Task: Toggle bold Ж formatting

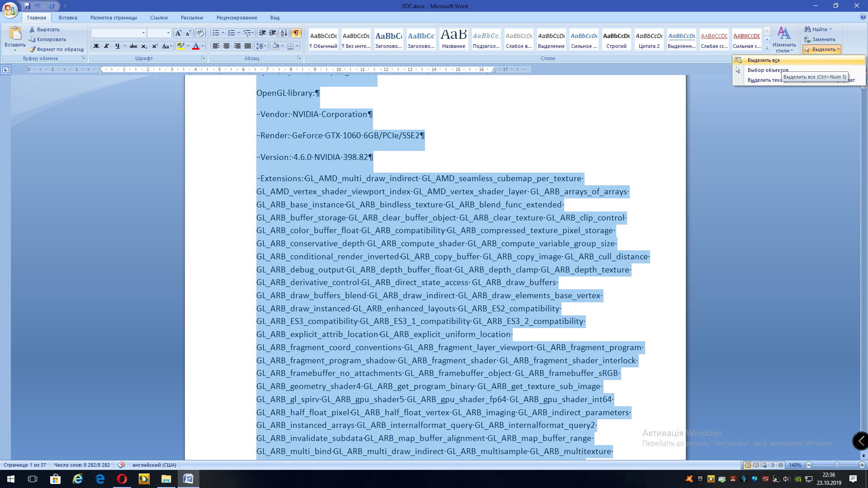Action: (x=96, y=46)
